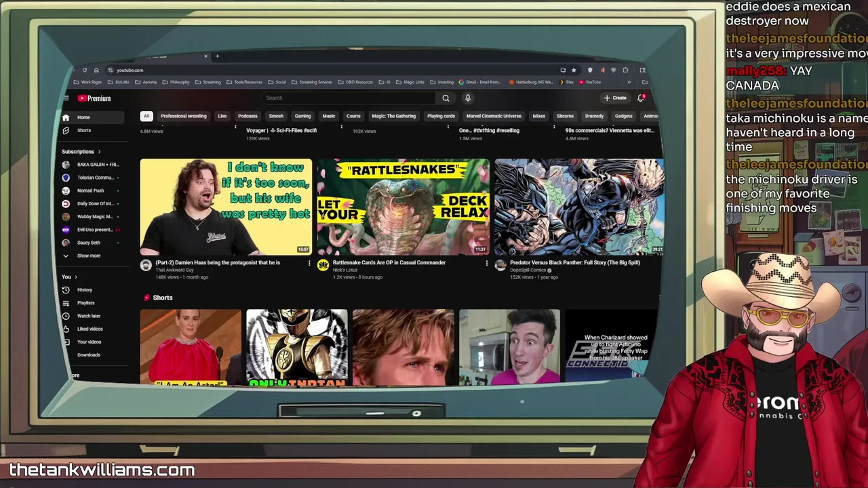Image resolution: width=868 pixels, height=488 pixels.
Task: Open Tolarian Community subscription channel
Action: click(92, 178)
